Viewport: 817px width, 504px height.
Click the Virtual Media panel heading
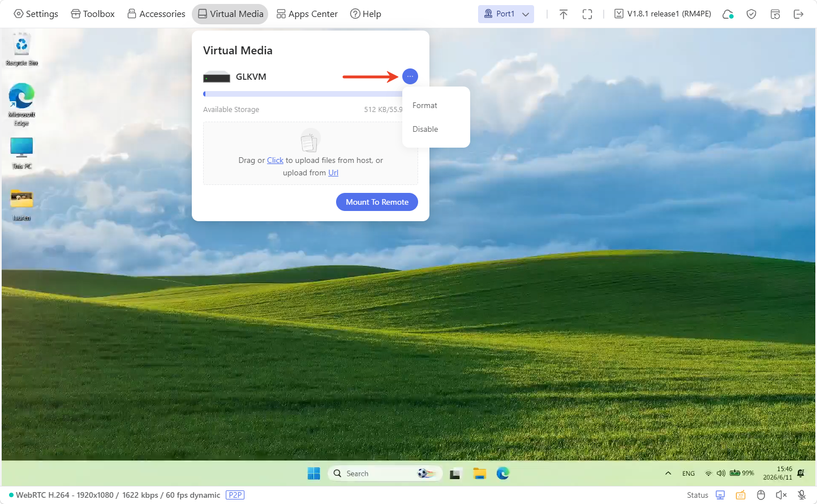click(x=238, y=50)
